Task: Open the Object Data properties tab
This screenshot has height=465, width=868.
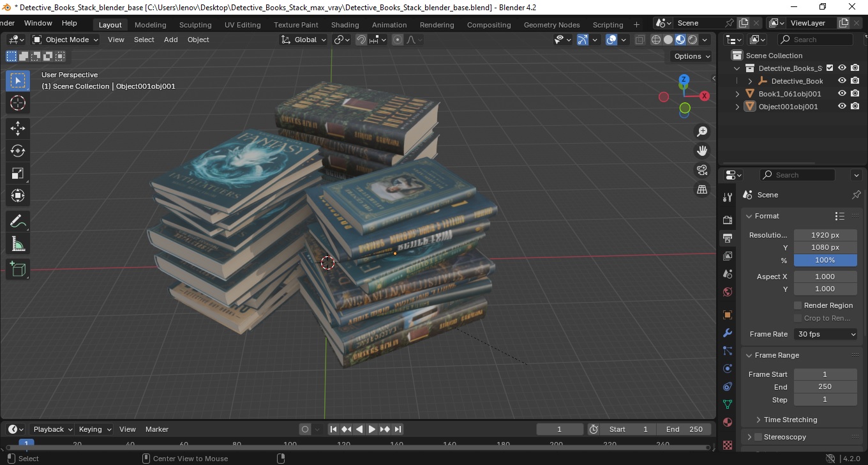Action: (x=727, y=404)
